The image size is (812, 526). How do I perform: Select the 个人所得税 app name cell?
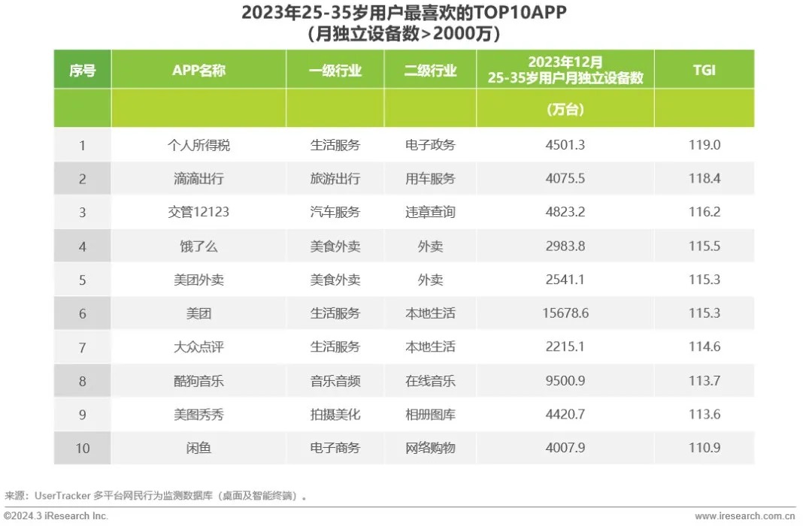click(x=198, y=145)
